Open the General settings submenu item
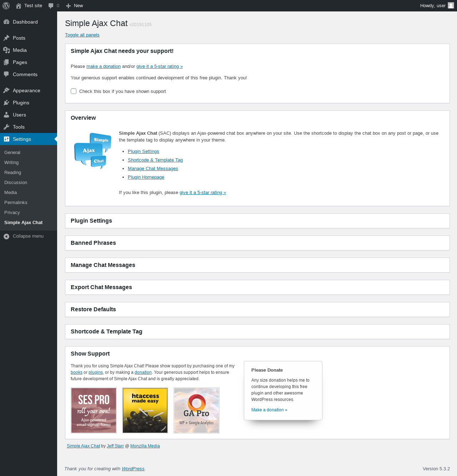This screenshot has width=457, height=476. click(12, 153)
